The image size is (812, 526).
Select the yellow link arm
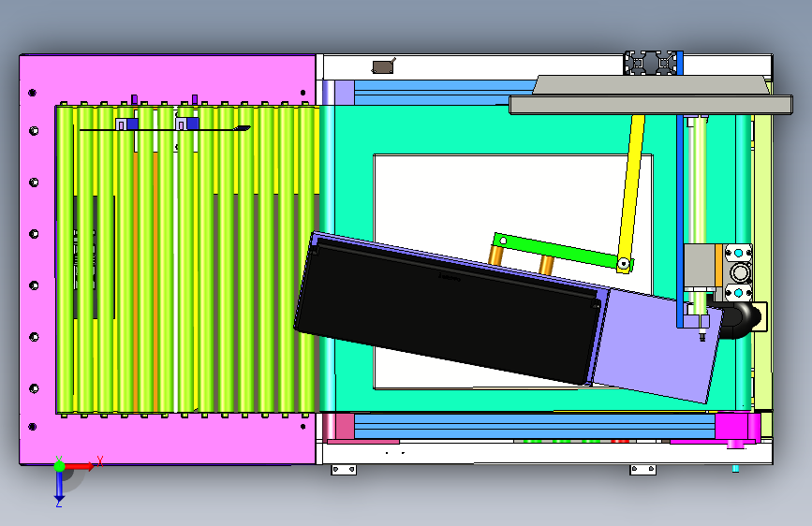tap(630, 193)
